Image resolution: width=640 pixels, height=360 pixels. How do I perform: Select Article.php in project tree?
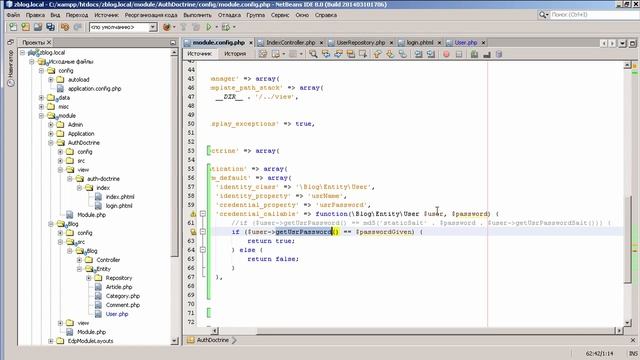119,287
